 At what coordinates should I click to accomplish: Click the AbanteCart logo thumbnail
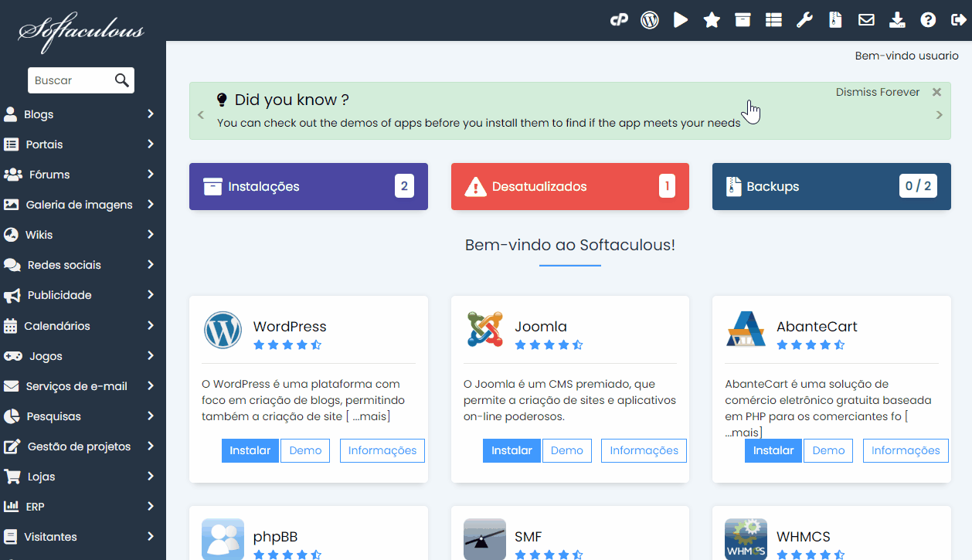746,330
